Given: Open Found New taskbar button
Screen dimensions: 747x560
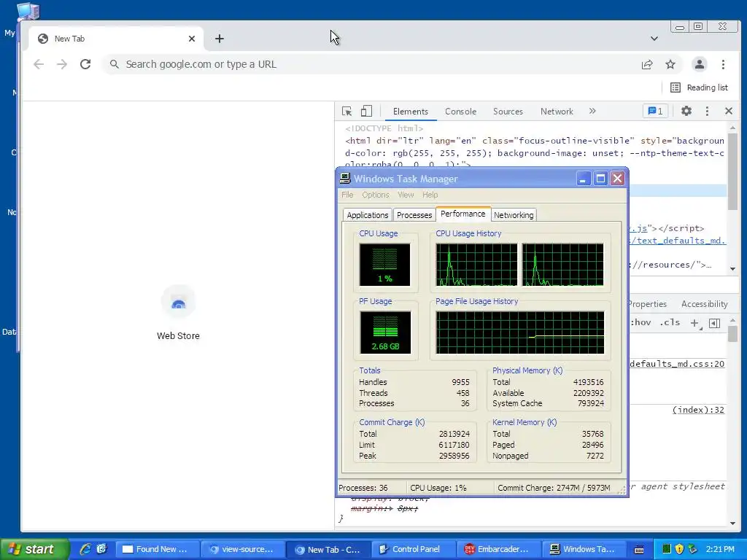Looking at the screenshot, I should (x=156, y=549).
